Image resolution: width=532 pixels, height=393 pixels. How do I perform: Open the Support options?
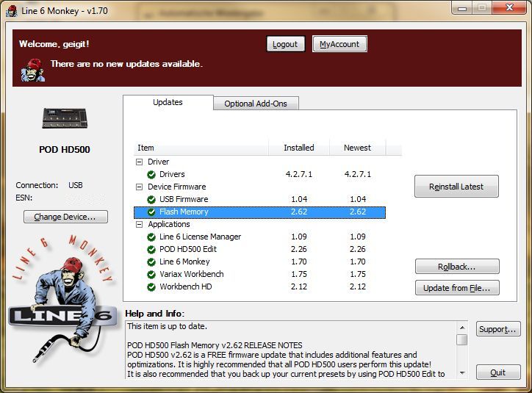coord(498,329)
